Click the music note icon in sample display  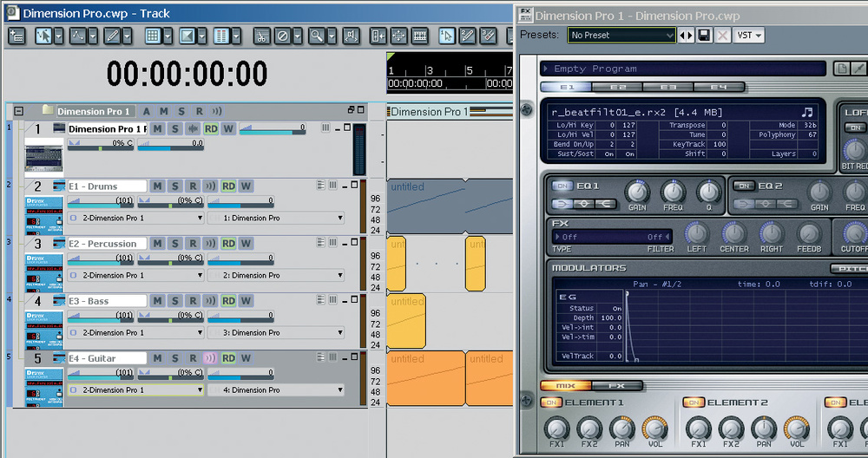click(x=807, y=112)
